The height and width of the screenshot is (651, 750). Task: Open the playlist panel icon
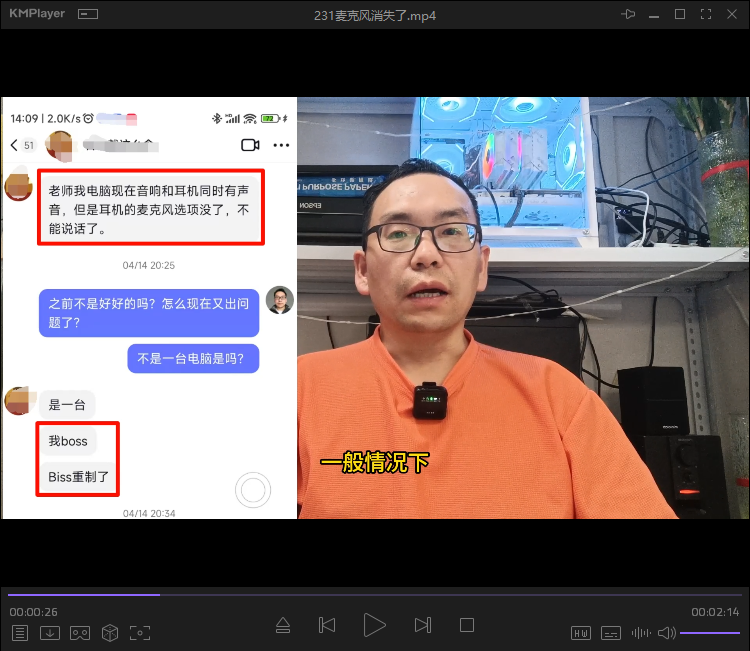tap(20, 633)
